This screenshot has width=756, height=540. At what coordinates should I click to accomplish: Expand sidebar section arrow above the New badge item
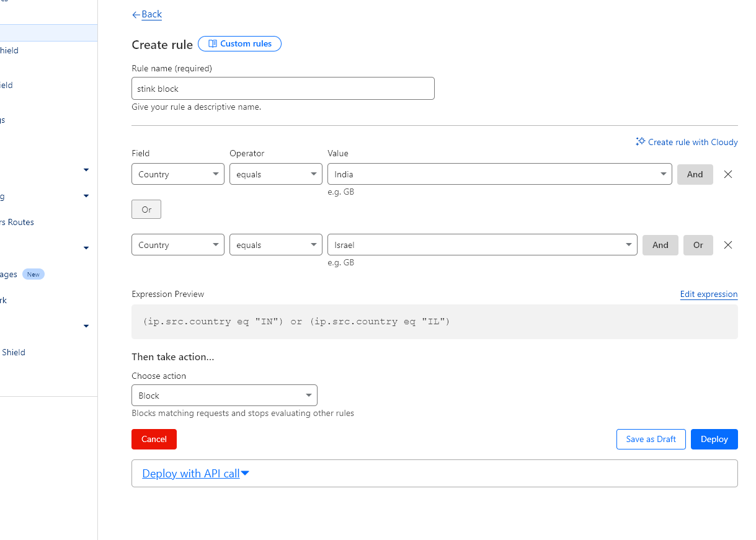pyautogui.click(x=86, y=248)
